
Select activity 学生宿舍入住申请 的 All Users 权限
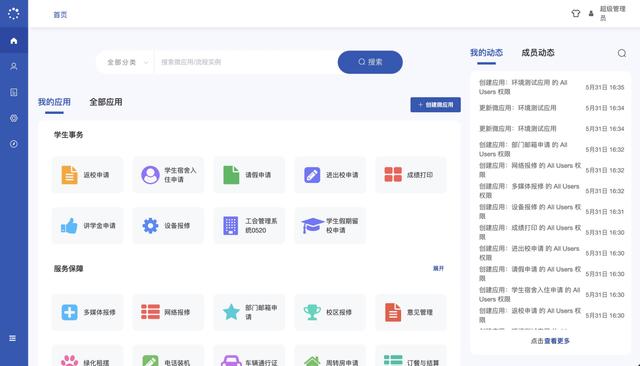pyautogui.click(x=551, y=295)
